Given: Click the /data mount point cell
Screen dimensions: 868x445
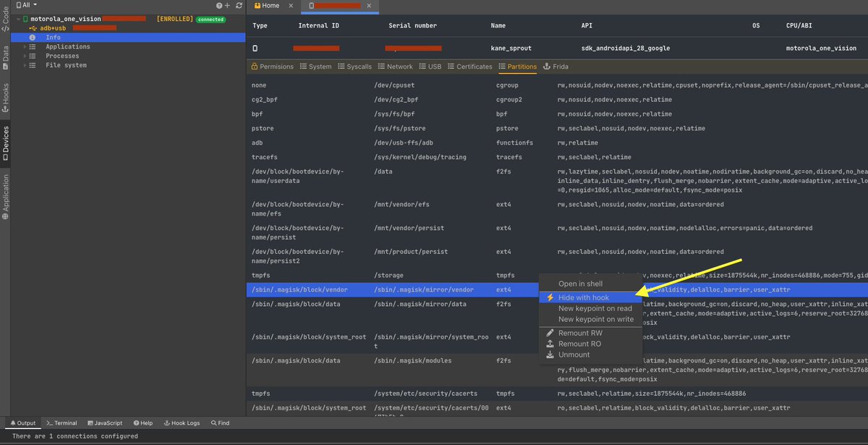Looking at the screenshot, I should (383, 171).
